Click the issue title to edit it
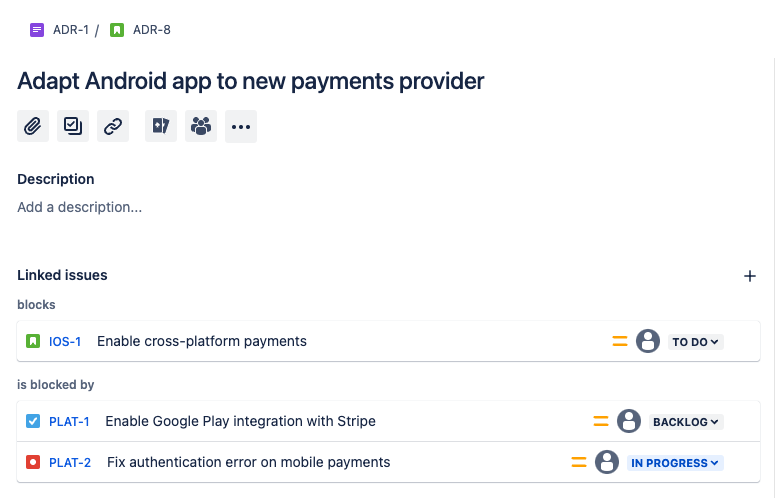Viewport: 775px width, 498px height. tap(251, 81)
